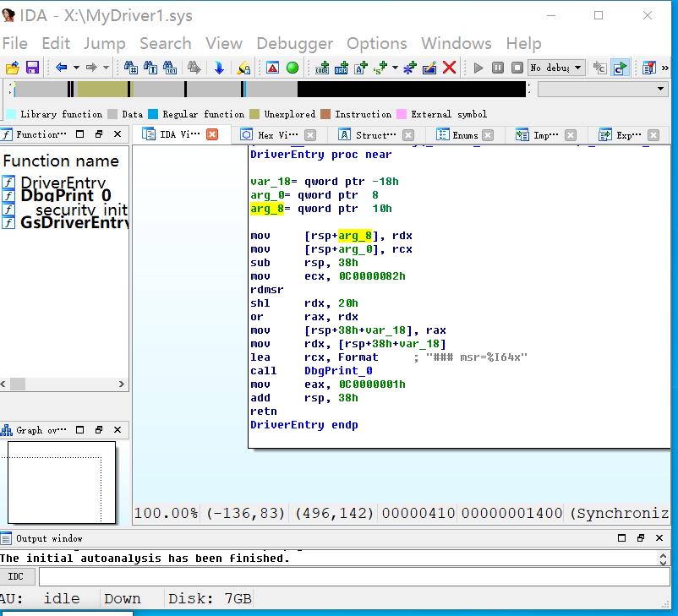The width and height of the screenshot is (678, 616).
Task: Click the pencil rename toolbar icon
Action: [x=429, y=68]
